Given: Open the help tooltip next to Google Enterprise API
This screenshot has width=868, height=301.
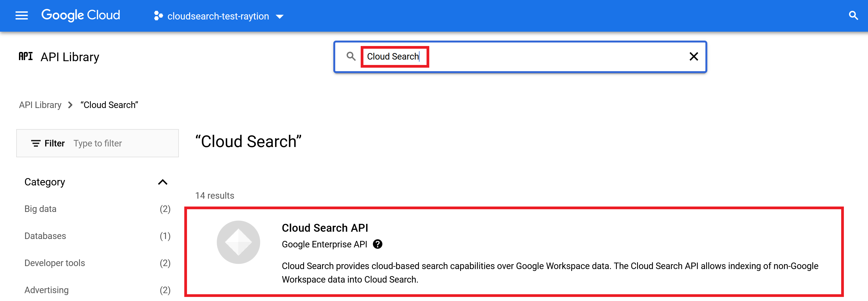Looking at the screenshot, I should tap(378, 244).
